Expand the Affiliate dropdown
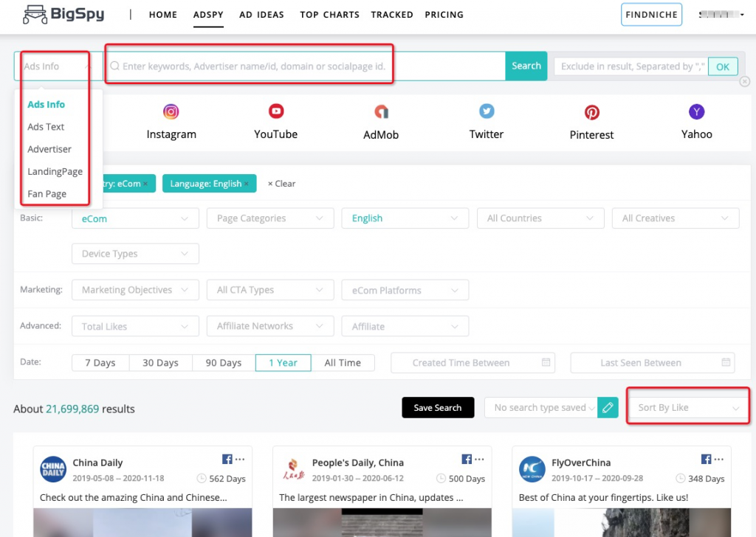 point(405,326)
